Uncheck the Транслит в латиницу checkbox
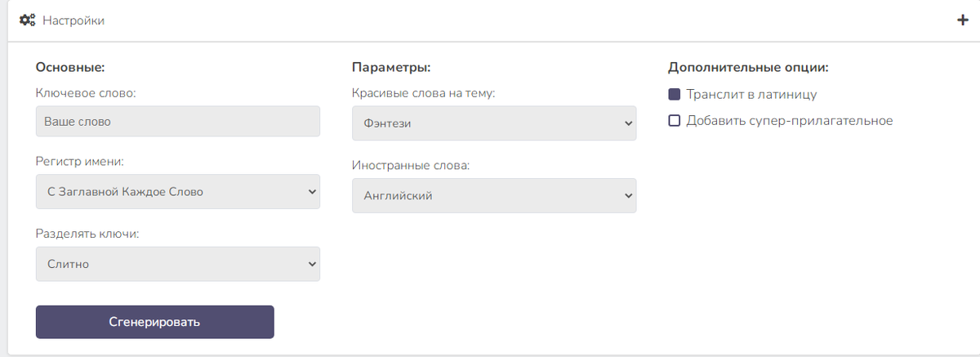980x357 pixels. coord(675,95)
